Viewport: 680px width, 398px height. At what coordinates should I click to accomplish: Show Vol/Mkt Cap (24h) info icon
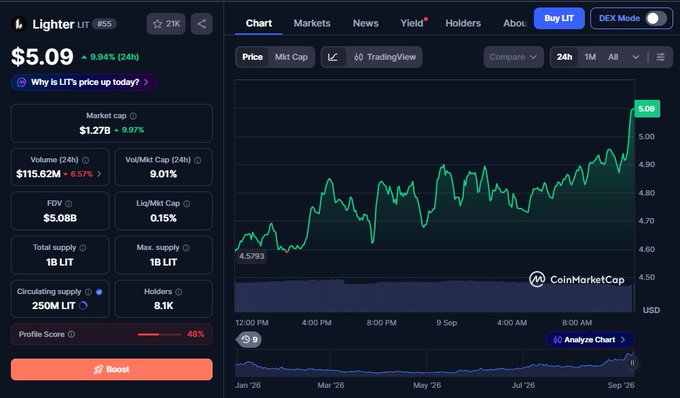tap(198, 160)
